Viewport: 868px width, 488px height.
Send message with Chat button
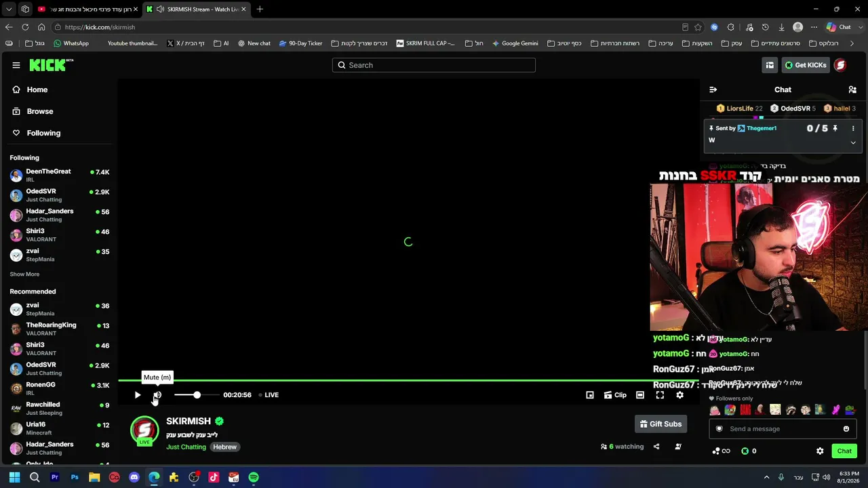coord(844,451)
